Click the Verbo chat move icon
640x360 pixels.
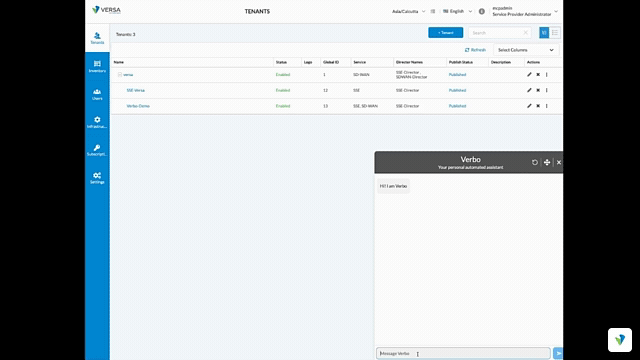[x=547, y=162]
